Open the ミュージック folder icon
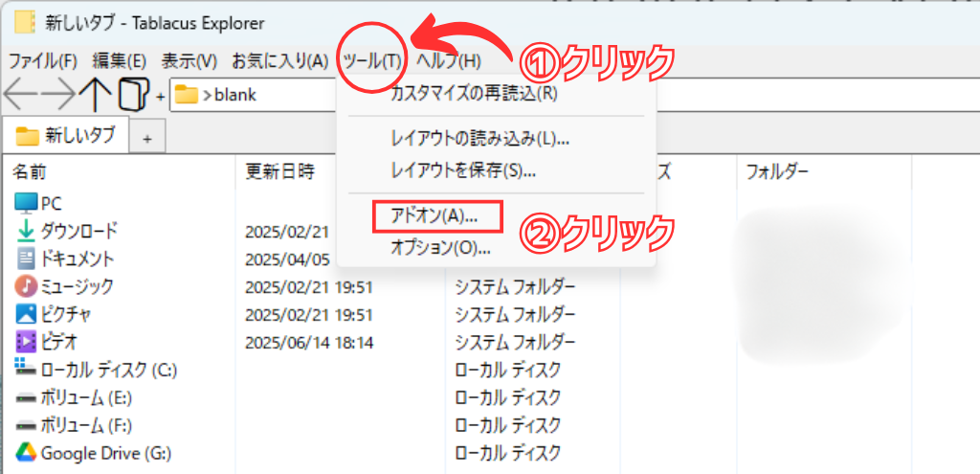Viewport: 980px width, 474px height. (26, 286)
